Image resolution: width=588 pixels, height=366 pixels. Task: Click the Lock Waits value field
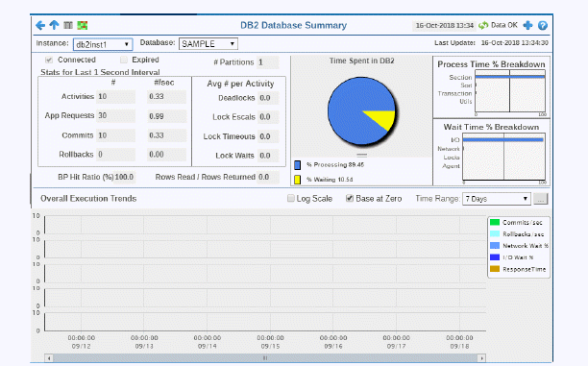pos(268,156)
